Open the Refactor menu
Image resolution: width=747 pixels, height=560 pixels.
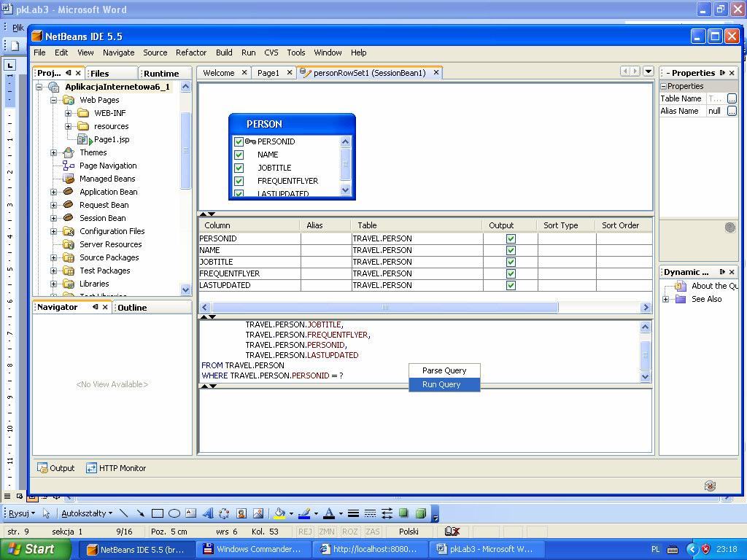pyautogui.click(x=191, y=52)
